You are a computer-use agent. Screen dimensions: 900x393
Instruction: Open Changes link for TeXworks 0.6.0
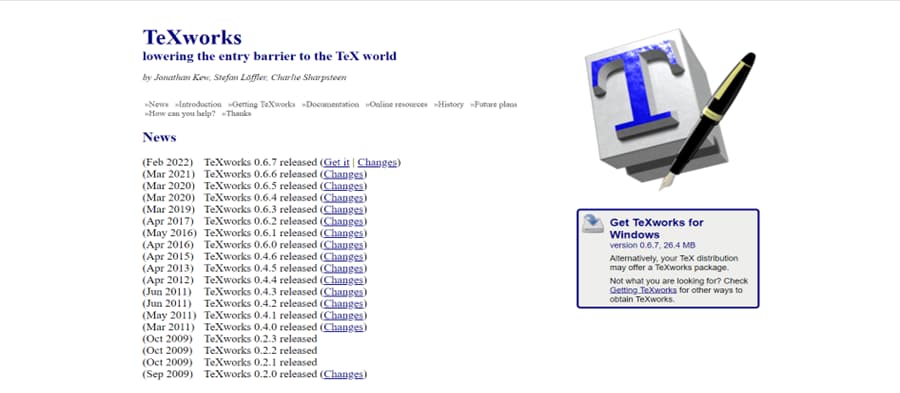coord(343,244)
